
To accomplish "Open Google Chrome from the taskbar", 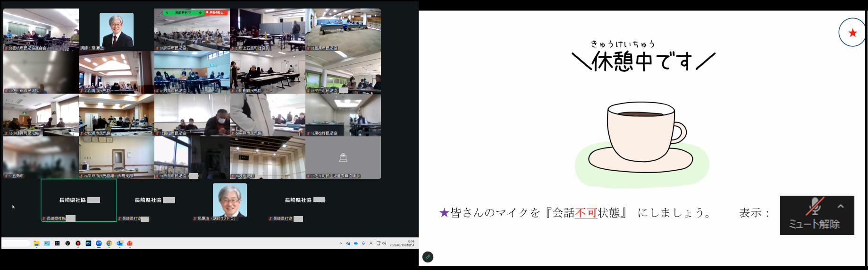I will click(109, 244).
